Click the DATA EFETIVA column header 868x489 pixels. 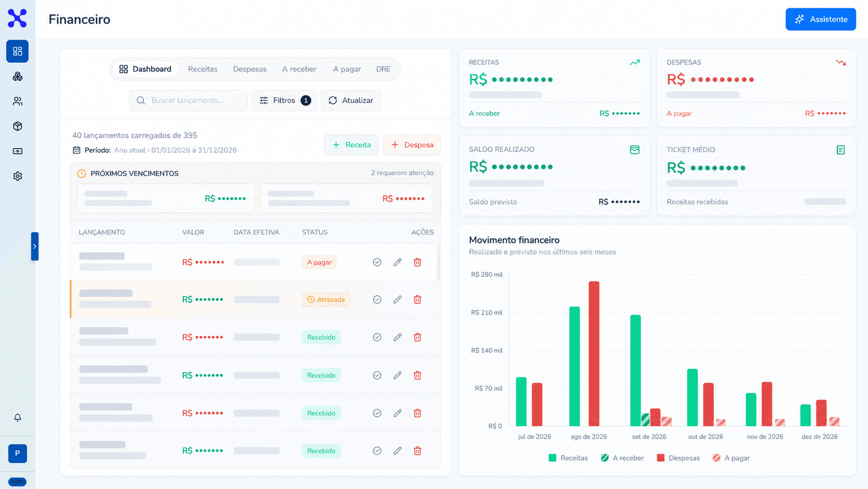(256, 232)
